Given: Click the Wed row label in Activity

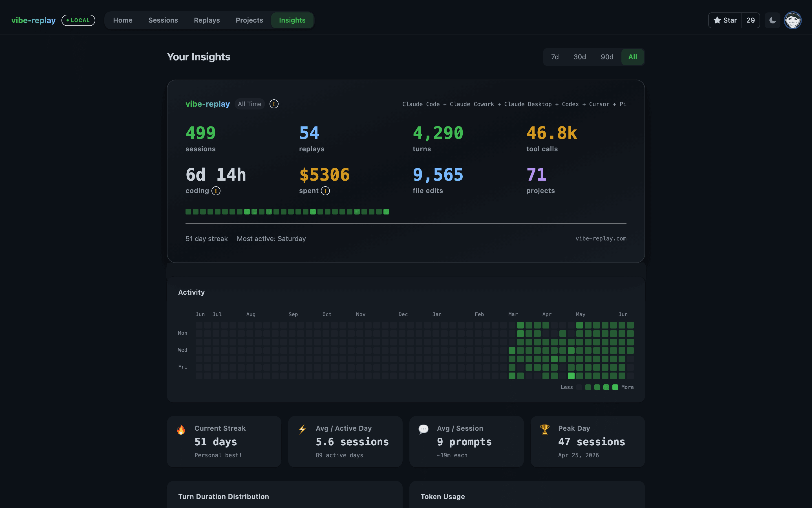Looking at the screenshot, I should (182, 350).
